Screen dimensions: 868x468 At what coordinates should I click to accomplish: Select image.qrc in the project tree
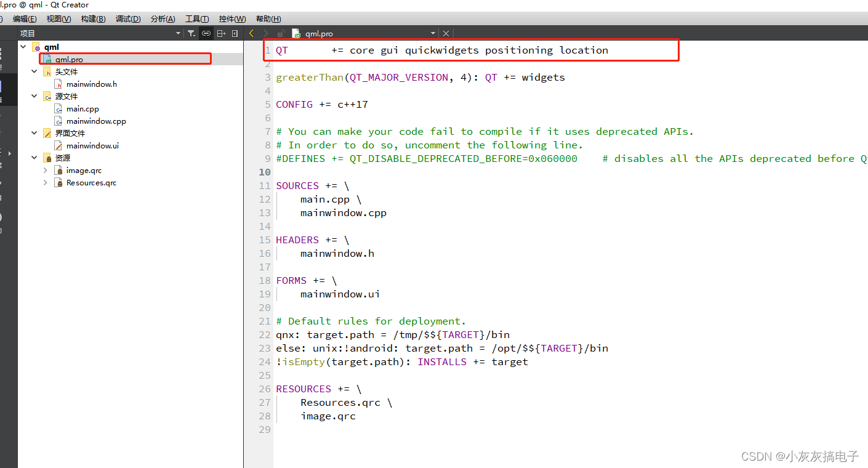tap(84, 171)
